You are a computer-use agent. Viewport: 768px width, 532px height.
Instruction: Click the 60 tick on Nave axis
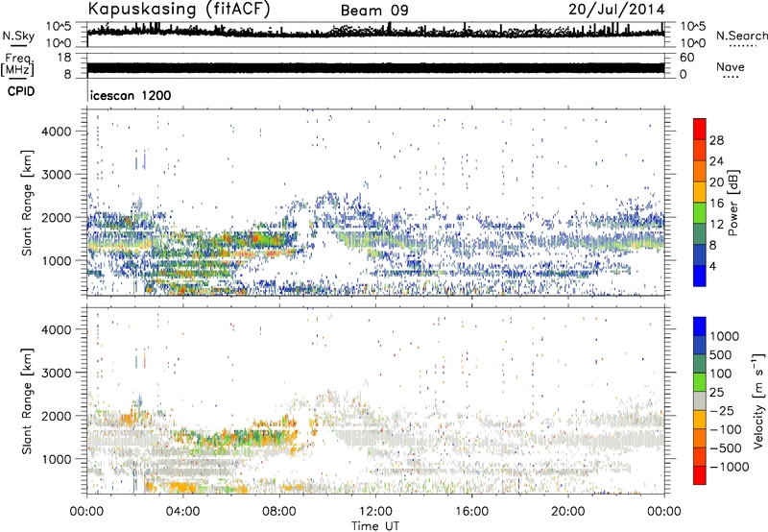[x=686, y=58]
